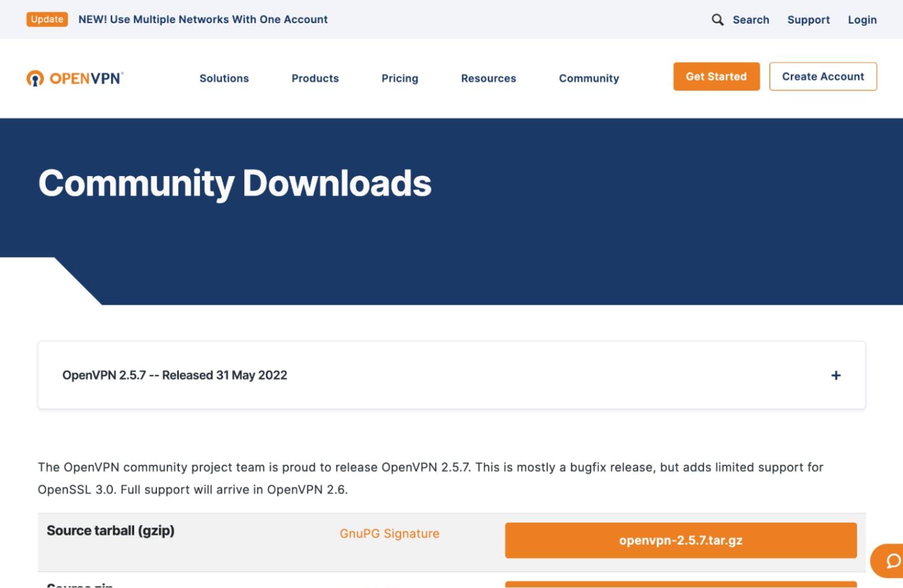Open the Multiple Networks announcement link
The height and width of the screenshot is (588, 903).
click(x=203, y=19)
